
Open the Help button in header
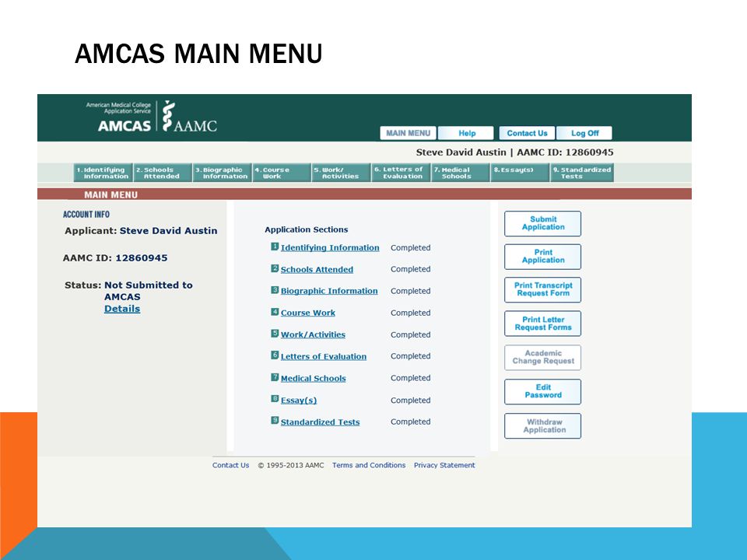[466, 133]
